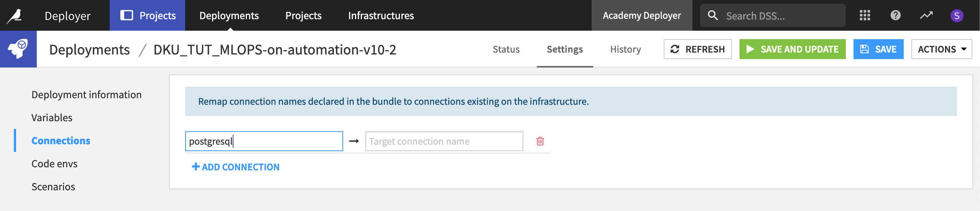Click the search magnifier icon

point(713,15)
